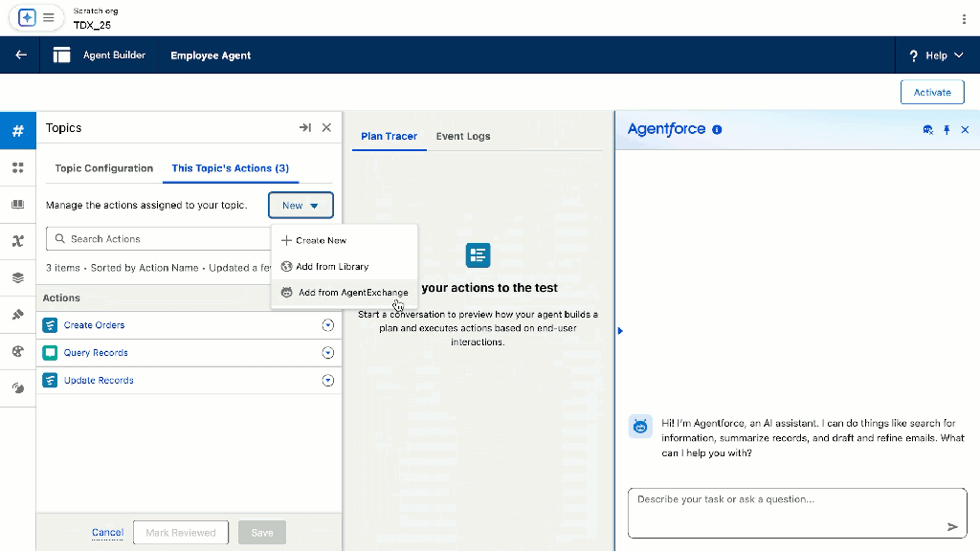This screenshot has width=980, height=551.
Task: Switch to the Event Logs tab
Action: click(463, 136)
